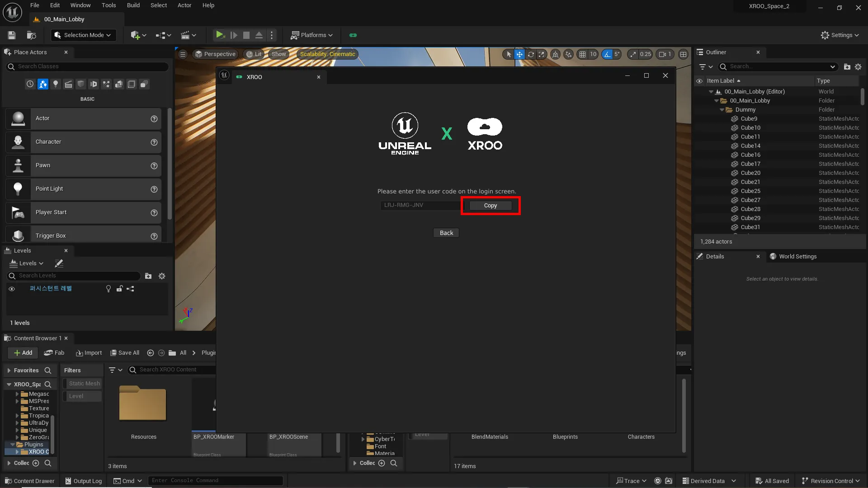This screenshot has width=868, height=488.
Task: Select the Lights category icon in Place Actors
Action: point(56,84)
